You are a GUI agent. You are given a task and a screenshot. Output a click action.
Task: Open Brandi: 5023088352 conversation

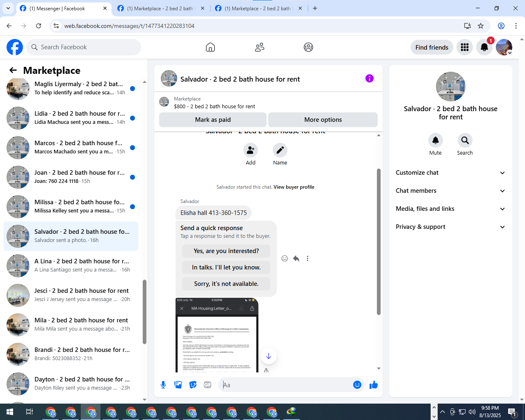tap(71, 354)
